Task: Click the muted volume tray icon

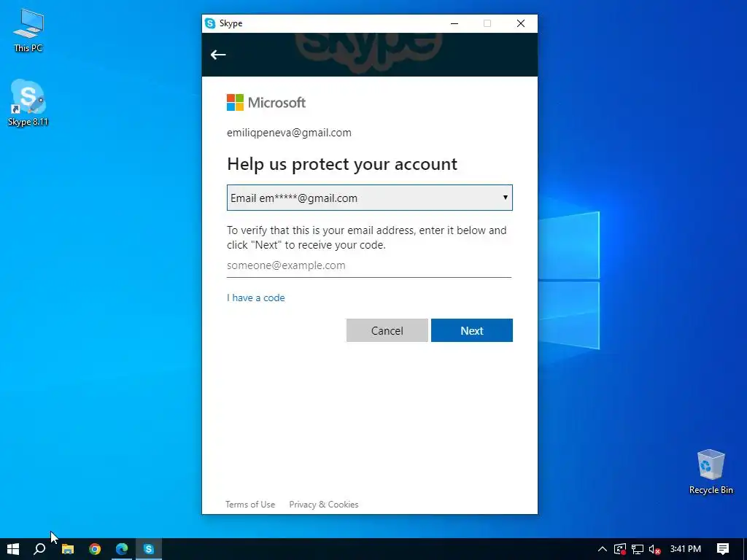Action: pyautogui.click(x=654, y=549)
